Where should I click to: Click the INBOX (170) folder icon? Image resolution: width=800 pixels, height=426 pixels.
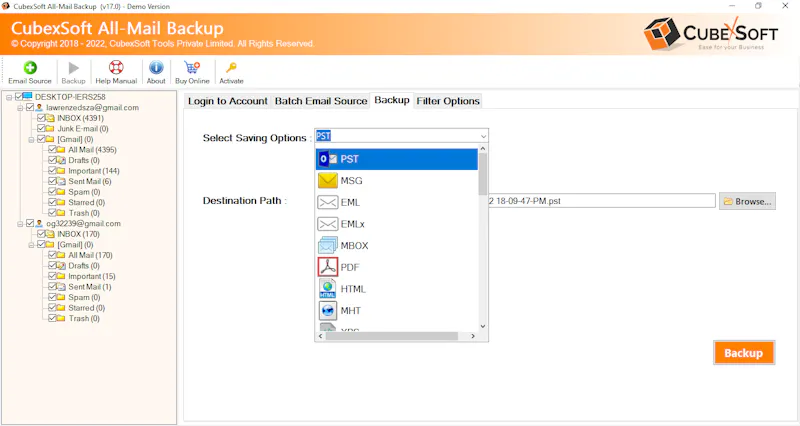pos(50,234)
